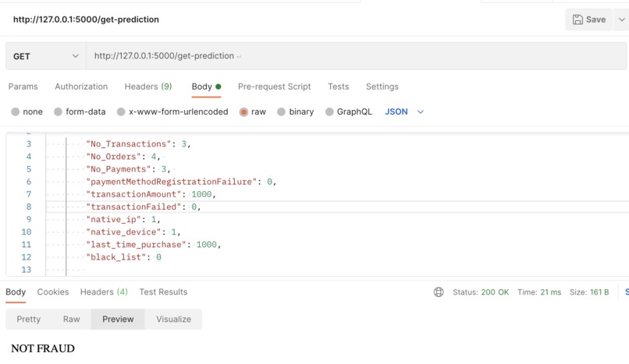Open the response Cookies tab
Viewport: 629px width, 364px height.
tap(53, 292)
